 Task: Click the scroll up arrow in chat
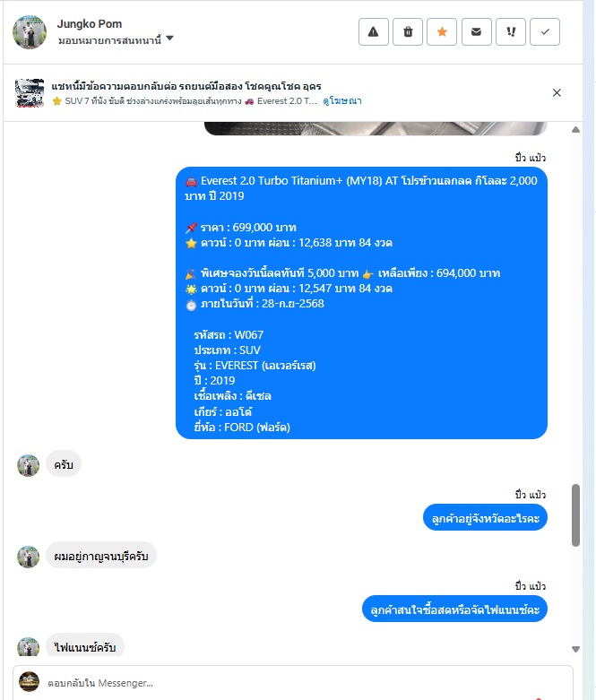pos(576,130)
